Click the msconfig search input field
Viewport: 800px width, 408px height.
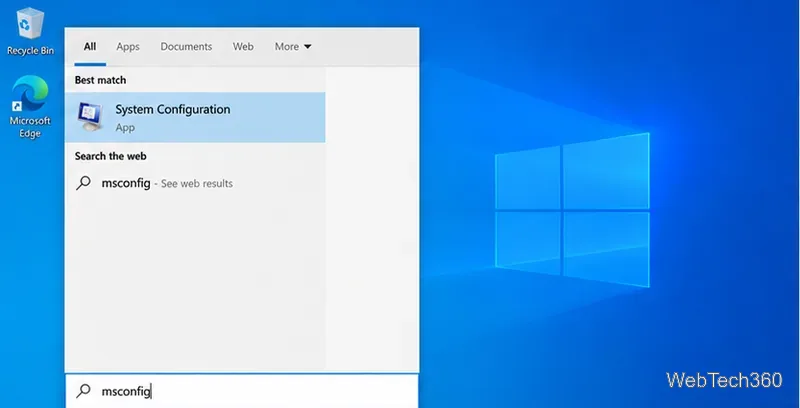coord(242,391)
